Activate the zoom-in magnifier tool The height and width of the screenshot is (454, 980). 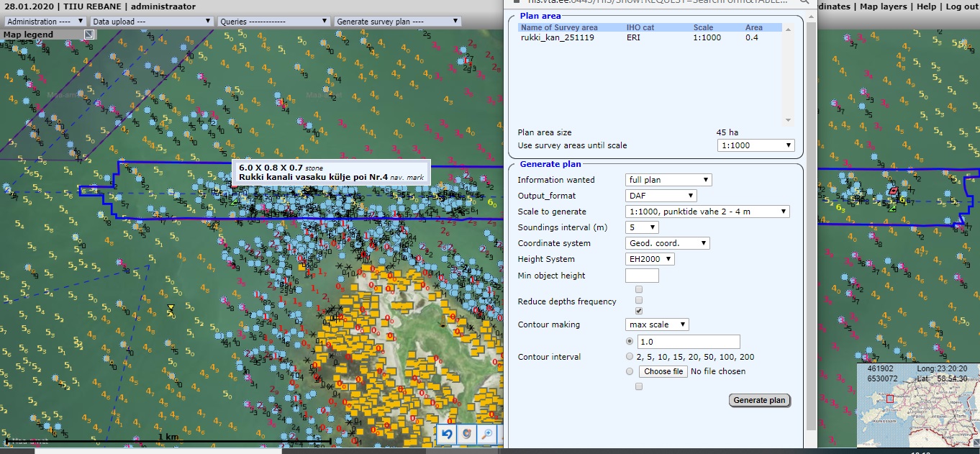pos(487,434)
